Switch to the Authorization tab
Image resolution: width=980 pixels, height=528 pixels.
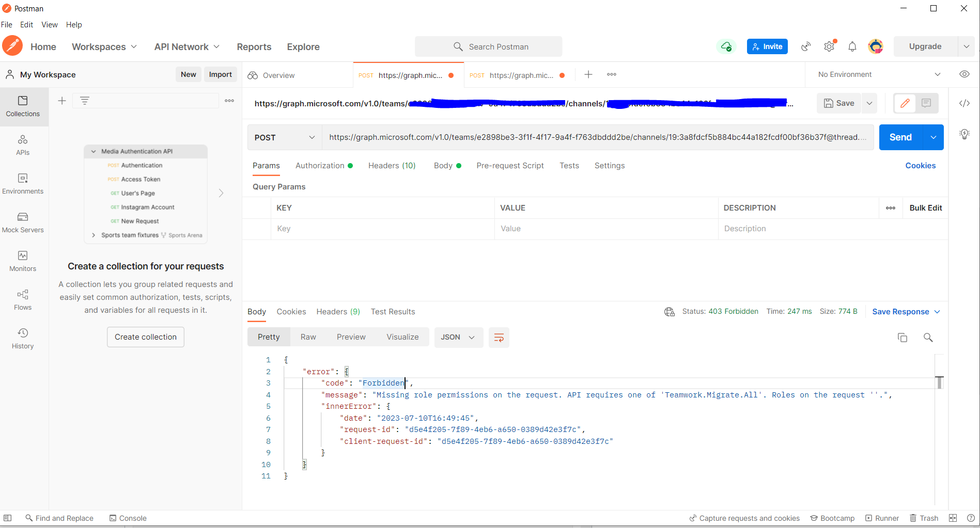pos(320,165)
